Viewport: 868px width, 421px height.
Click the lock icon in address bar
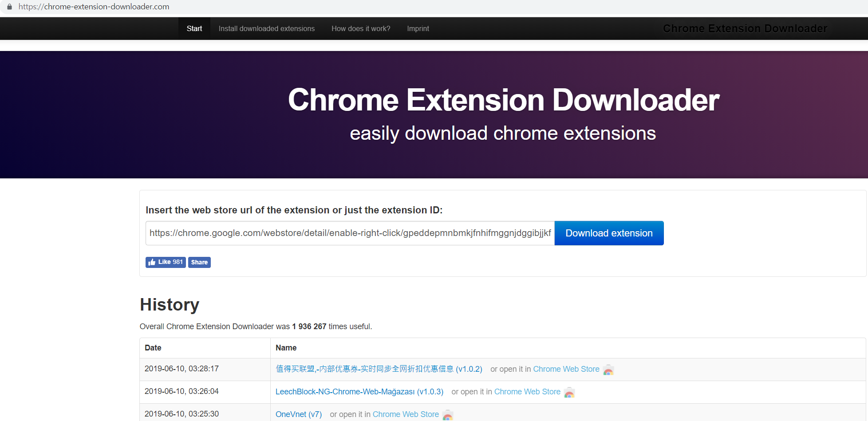9,7
